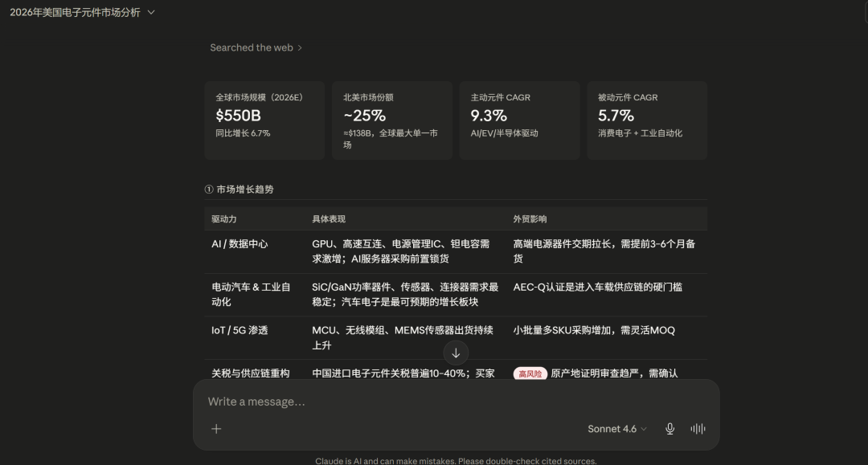Click the 驱动力 column header
Image resolution: width=868 pixels, height=465 pixels.
tap(224, 219)
